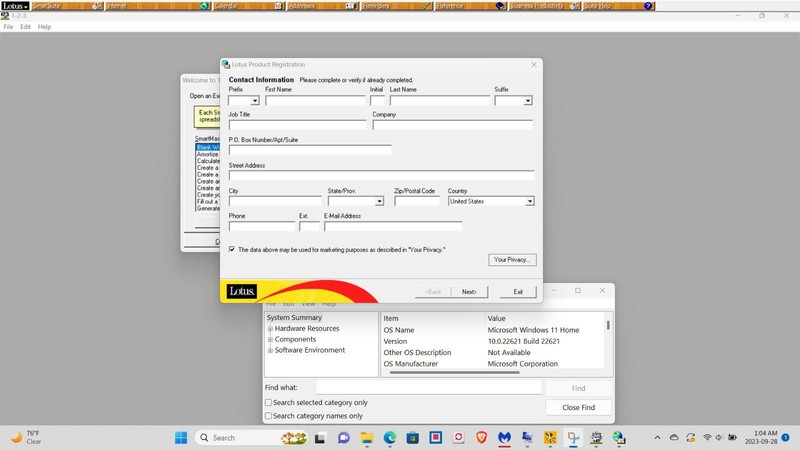
Task: Open the Business Productivity drawer
Action: [x=545, y=6]
